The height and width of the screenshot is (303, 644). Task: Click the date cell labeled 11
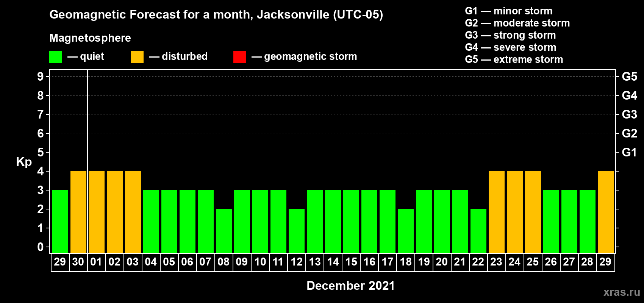[x=278, y=262]
